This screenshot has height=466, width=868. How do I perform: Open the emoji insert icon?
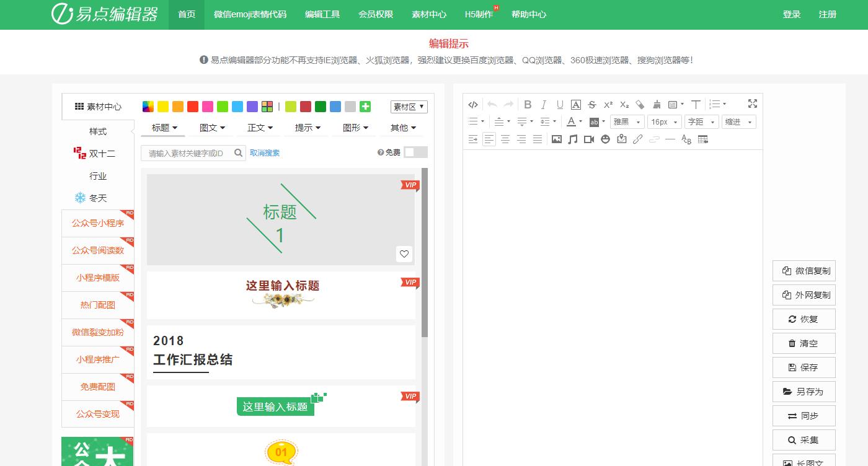(606, 139)
